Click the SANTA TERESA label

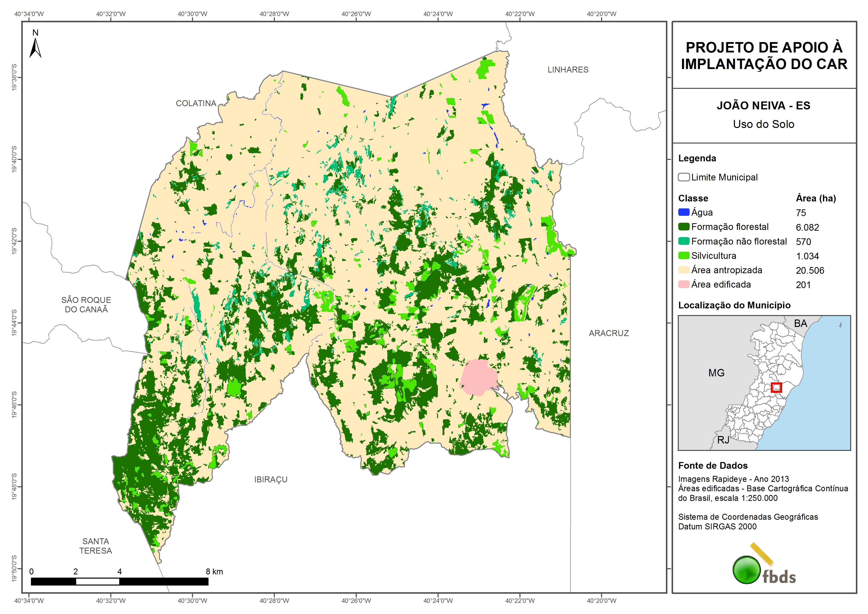(96, 546)
